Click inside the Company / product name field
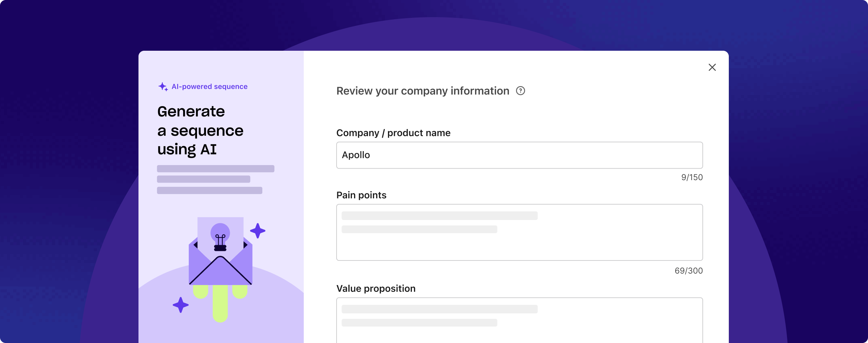This screenshot has height=343, width=868. point(519,155)
